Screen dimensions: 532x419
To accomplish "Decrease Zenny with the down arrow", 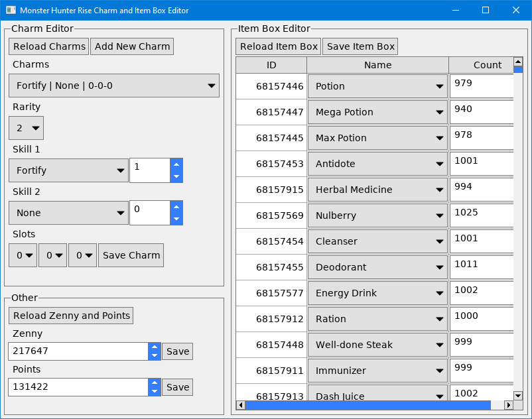I will pyautogui.click(x=155, y=355).
